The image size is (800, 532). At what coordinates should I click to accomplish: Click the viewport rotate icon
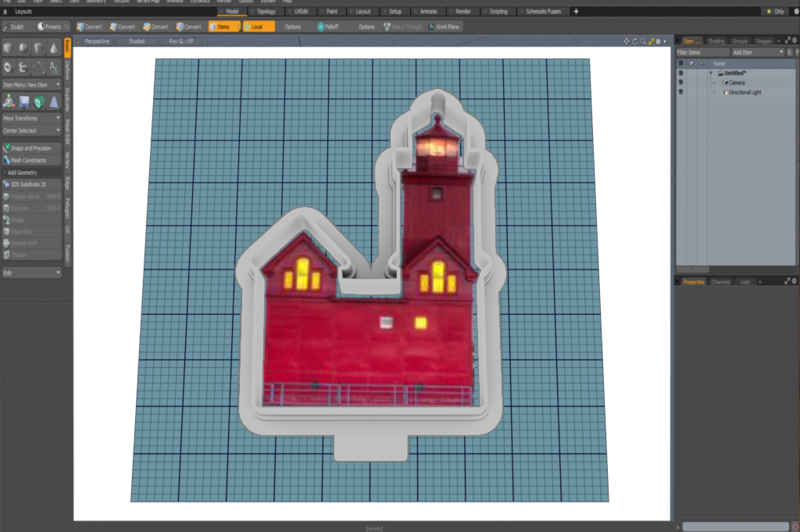634,41
